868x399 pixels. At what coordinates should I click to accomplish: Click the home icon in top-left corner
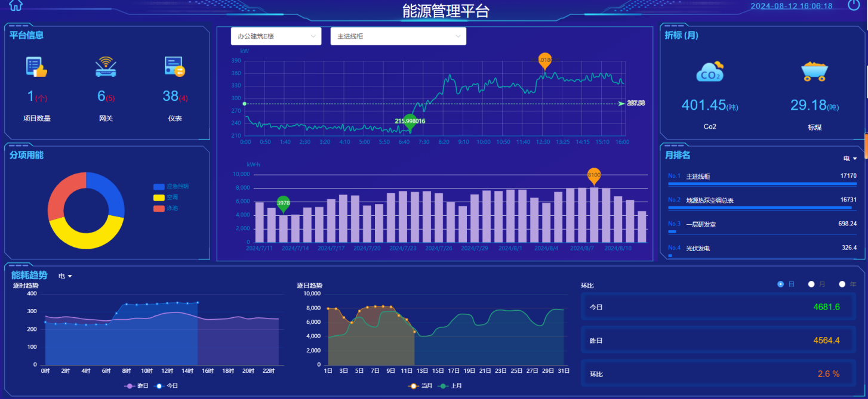click(x=16, y=6)
